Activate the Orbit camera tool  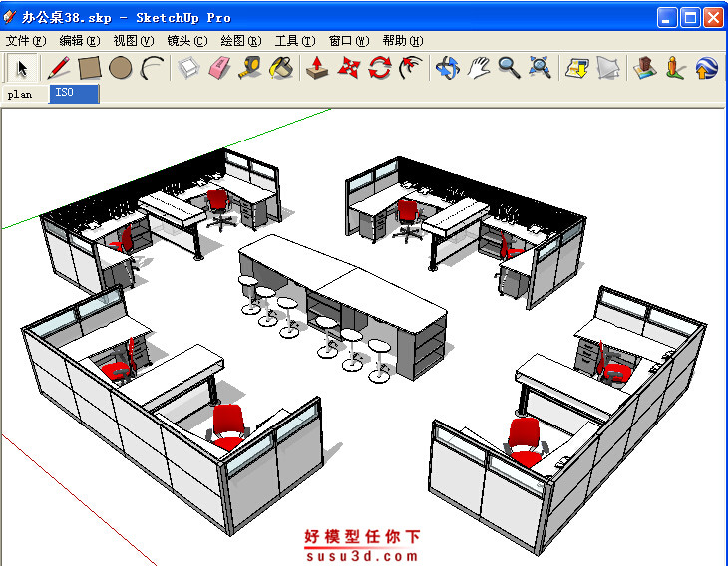click(x=448, y=68)
